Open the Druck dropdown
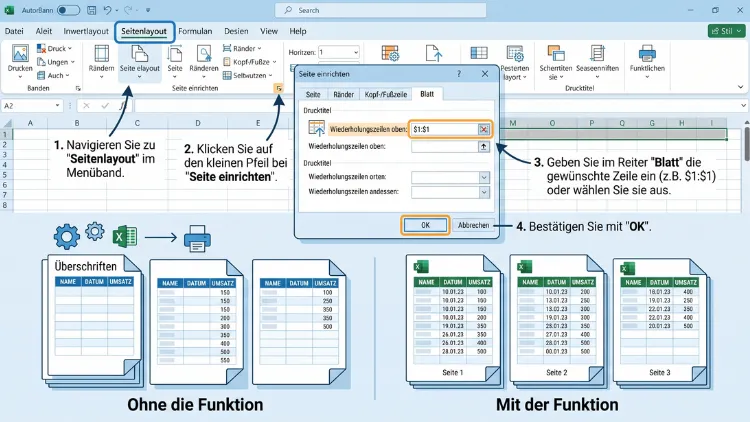 point(55,48)
